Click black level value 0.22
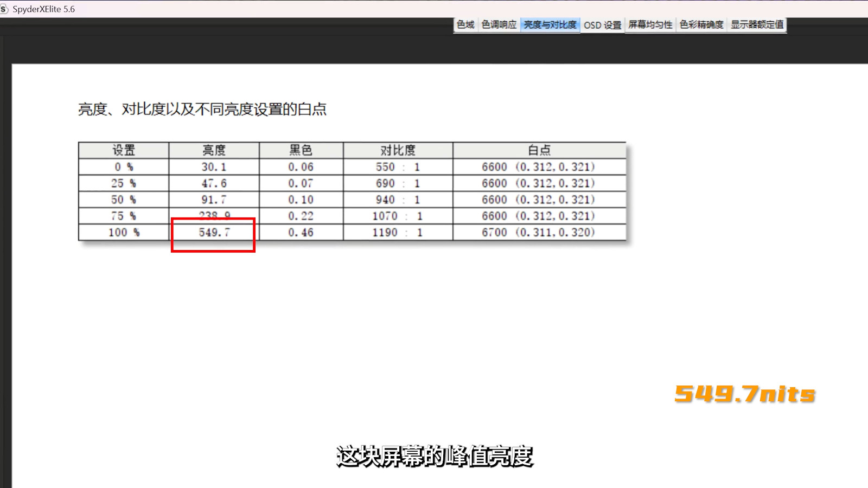 pos(301,216)
